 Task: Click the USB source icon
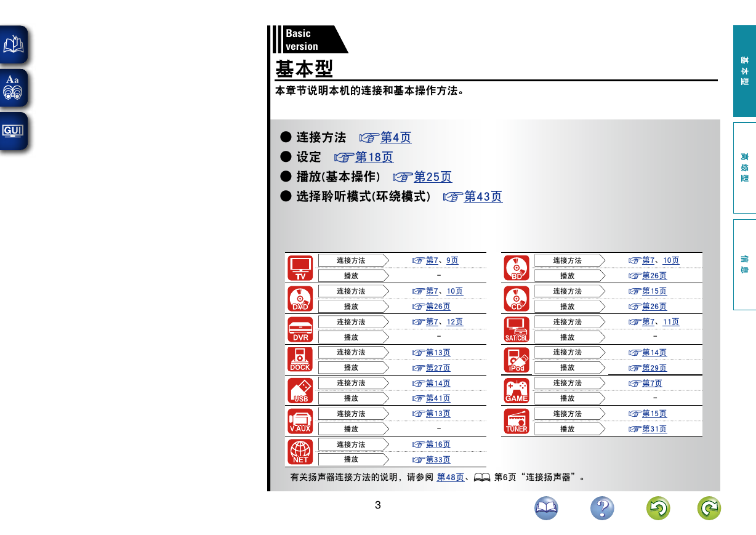[300, 390]
